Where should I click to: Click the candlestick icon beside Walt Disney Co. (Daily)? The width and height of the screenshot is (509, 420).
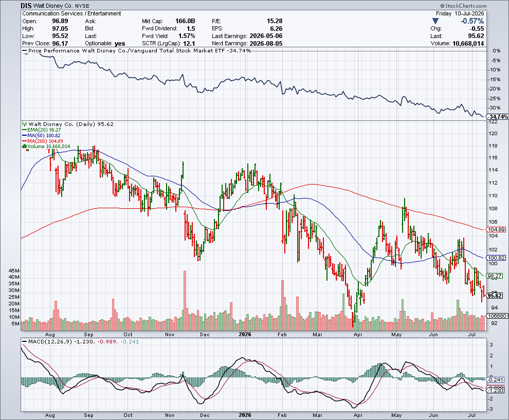24,124
